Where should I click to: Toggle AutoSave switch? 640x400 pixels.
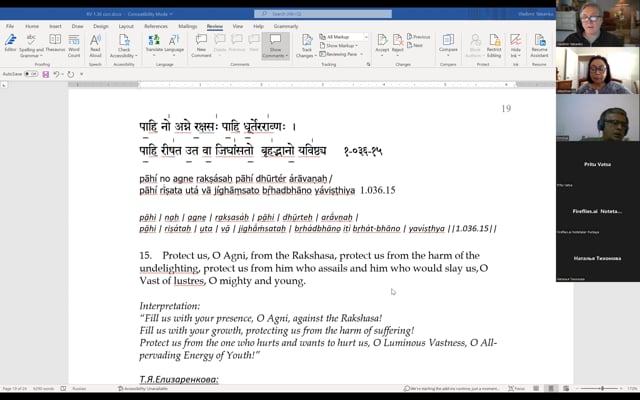coord(31,74)
